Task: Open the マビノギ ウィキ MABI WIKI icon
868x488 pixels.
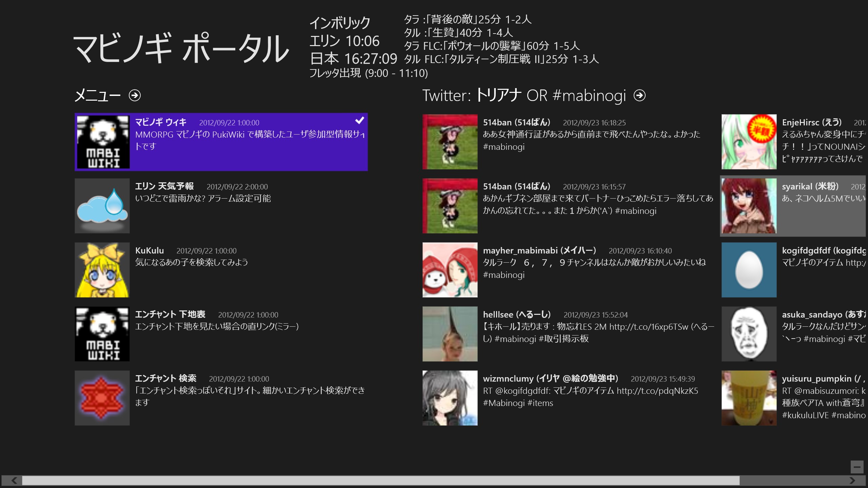Action: coord(102,142)
